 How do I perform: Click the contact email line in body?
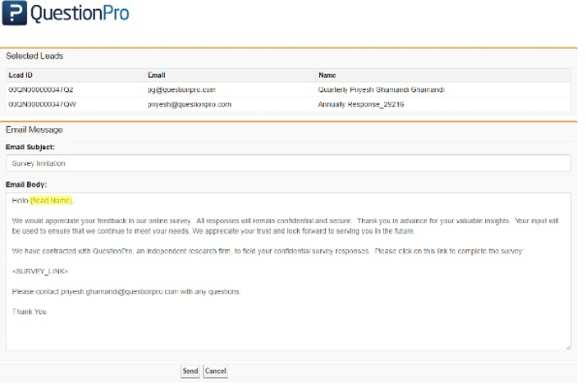[x=126, y=292]
